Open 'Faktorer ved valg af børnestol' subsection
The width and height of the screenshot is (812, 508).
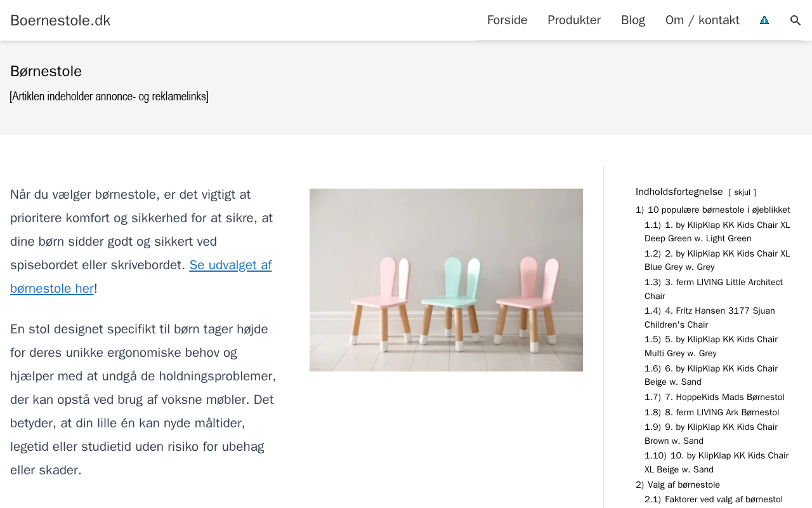coord(714,500)
